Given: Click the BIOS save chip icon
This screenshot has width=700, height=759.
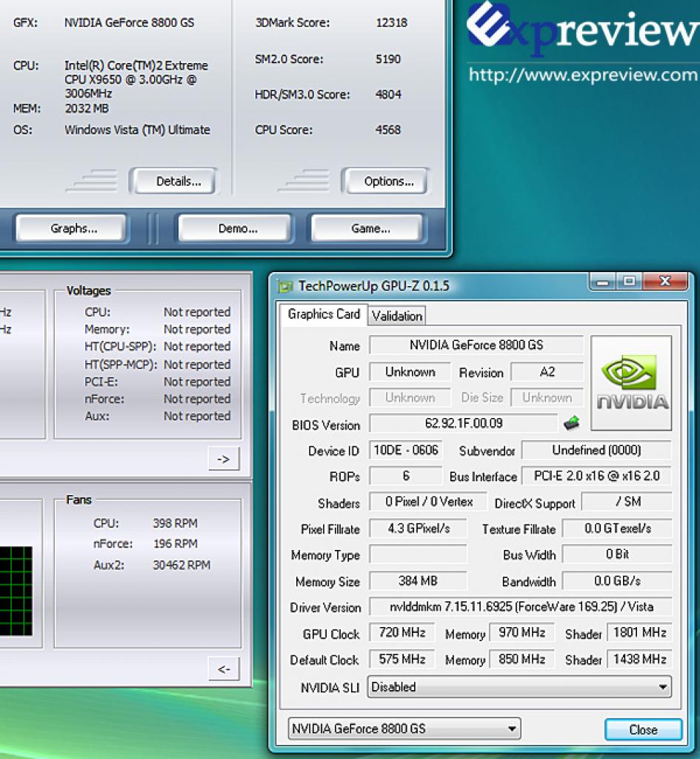Looking at the screenshot, I should pyautogui.click(x=571, y=423).
